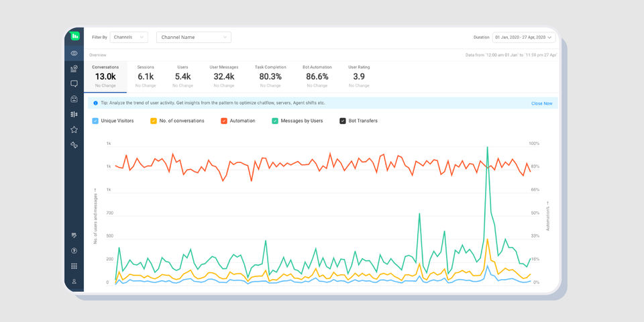The image size is (644, 322).
Task: Select the Task Completion tab
Action: point(270,76)
